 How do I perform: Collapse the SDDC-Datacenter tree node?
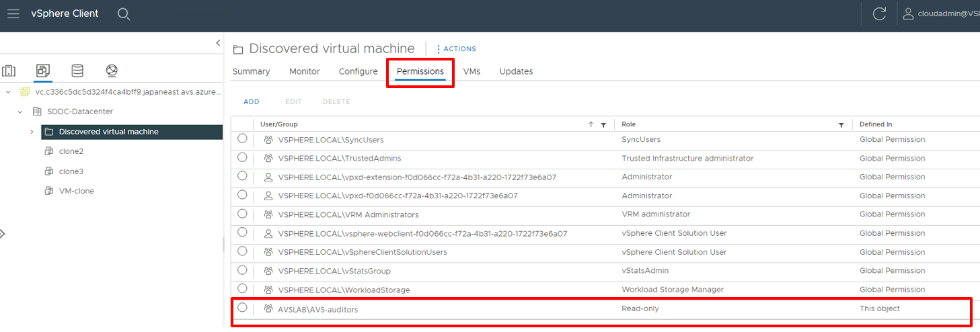[x=20, y=112]
